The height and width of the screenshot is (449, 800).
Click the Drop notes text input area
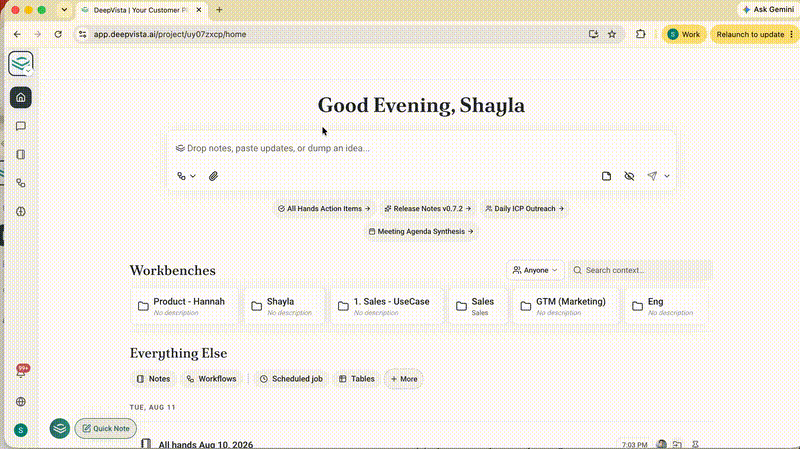point(421,148)
